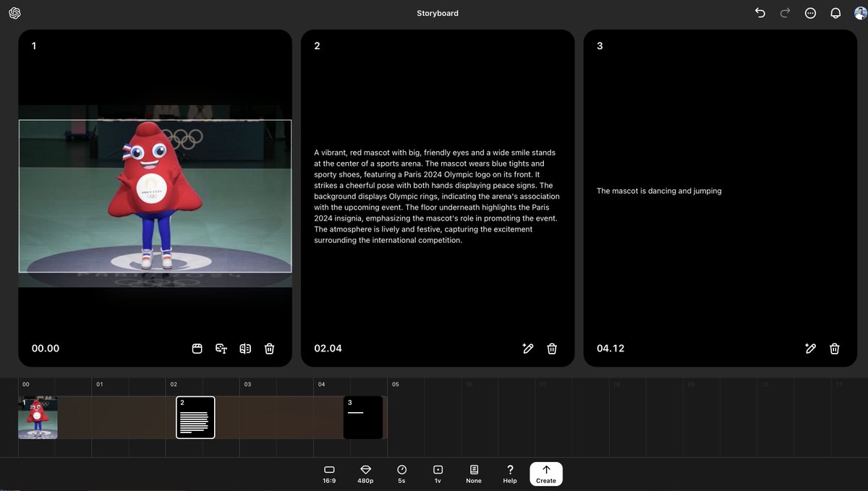Click the 00.00 timestamp on card 1

tap(46, 349)
